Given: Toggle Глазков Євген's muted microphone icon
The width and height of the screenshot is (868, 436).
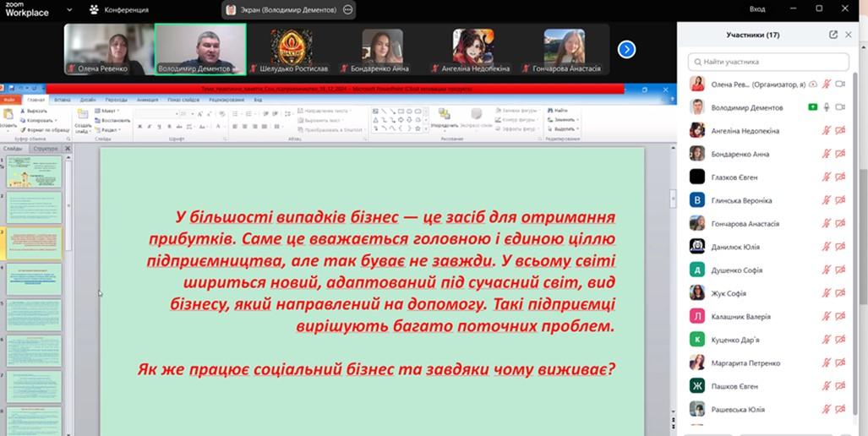Looking at the screenshot, I should pos(826,177).
